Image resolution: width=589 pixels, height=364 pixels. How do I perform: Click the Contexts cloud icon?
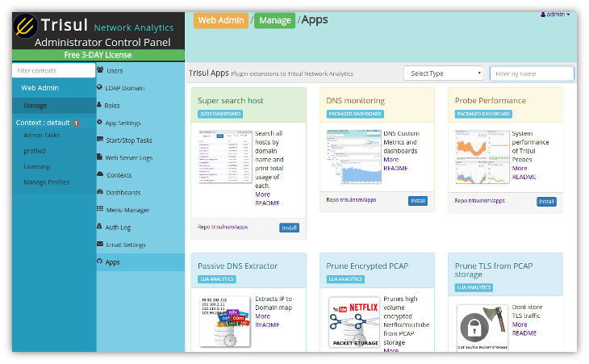coord(100,174)
